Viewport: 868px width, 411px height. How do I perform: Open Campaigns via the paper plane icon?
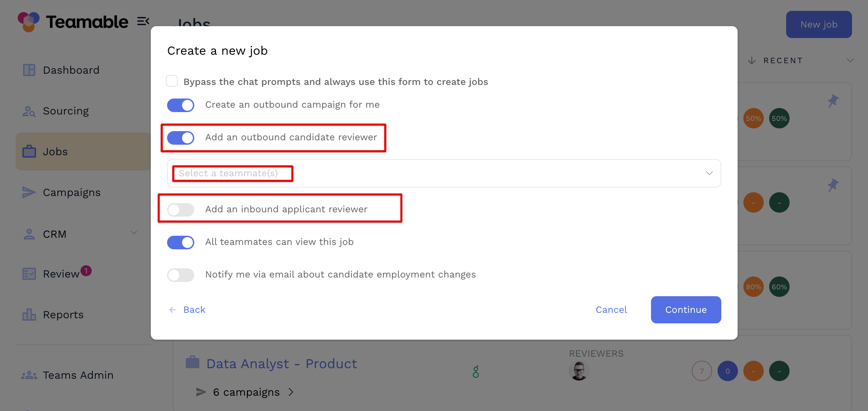[x=29, y=192]
